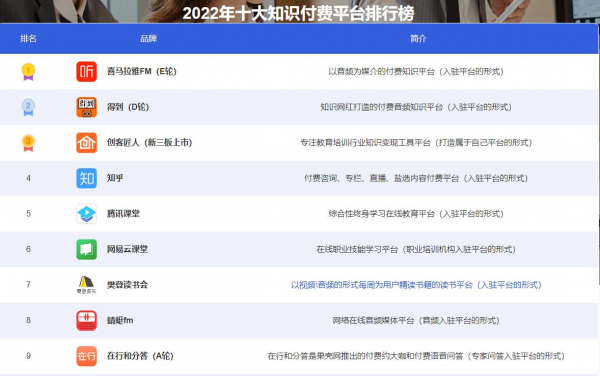The height and width of the screenshot is (376, 600).
Task: Click the 在线职业技能学习平台 description
Action: coord(416,249)
